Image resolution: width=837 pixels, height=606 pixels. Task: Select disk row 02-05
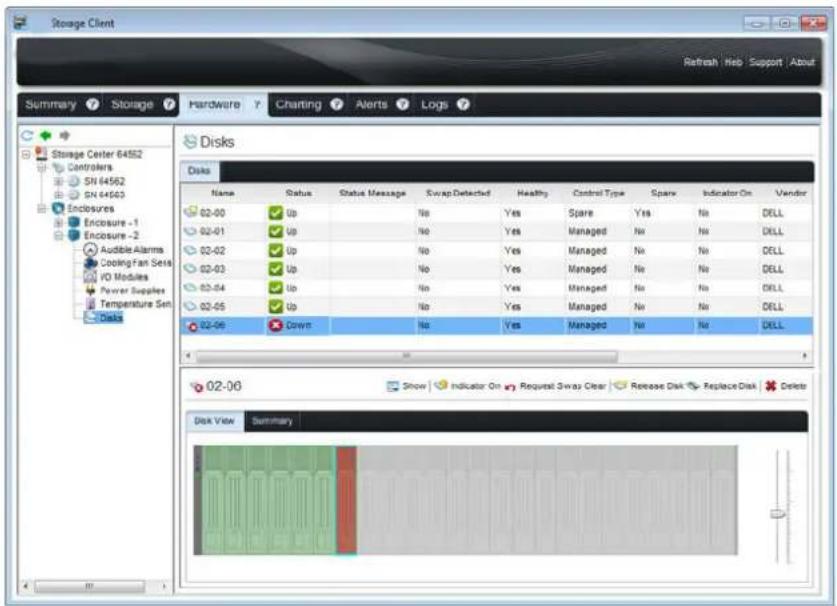496,306
